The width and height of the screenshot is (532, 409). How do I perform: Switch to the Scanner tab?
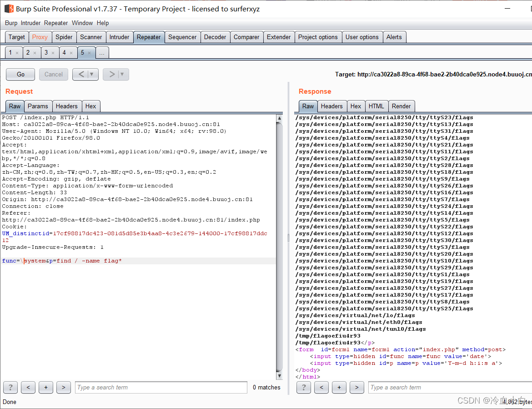click(91, 37)
